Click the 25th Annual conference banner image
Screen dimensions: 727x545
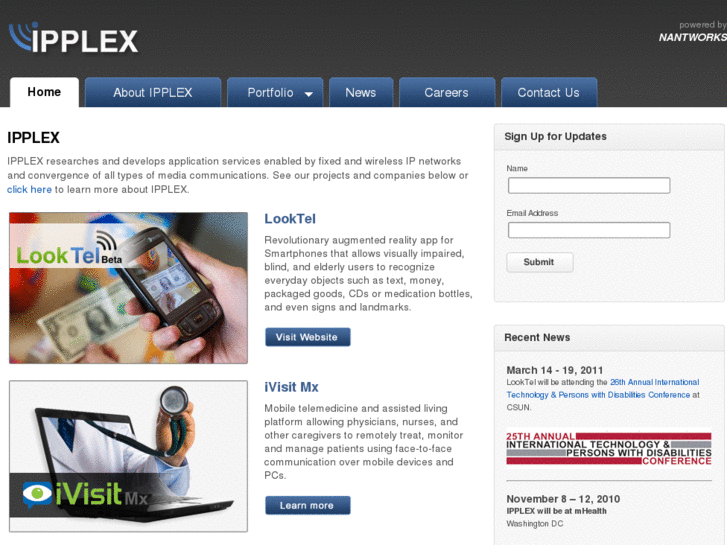click(609, 449)
